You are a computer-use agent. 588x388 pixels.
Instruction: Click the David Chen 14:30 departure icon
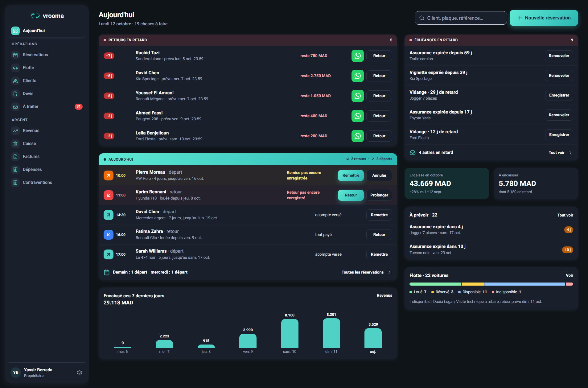coord(109,215)
